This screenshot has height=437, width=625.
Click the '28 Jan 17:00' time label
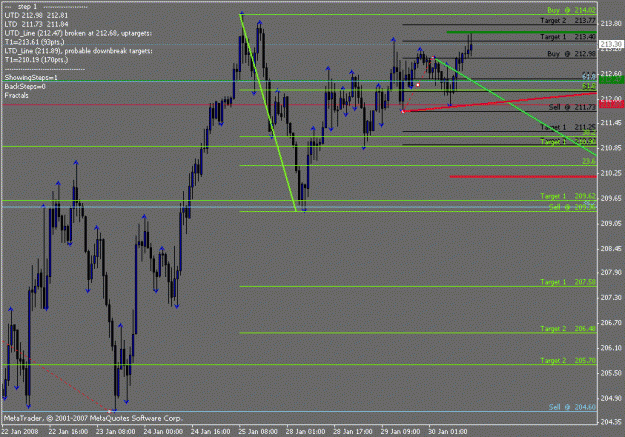click(x=353, y=431)
